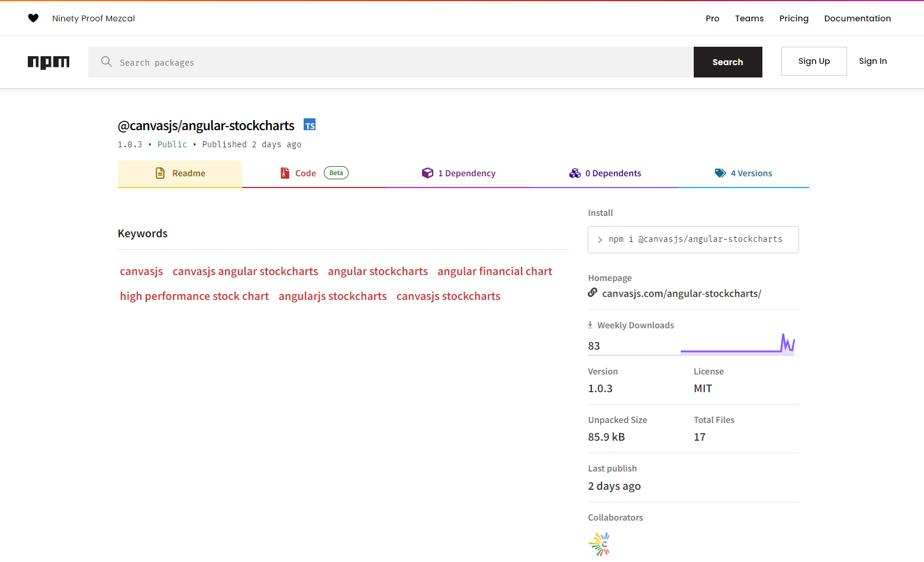Click the Beta badge on Code tab
This screenshot has height=562, width=924.
[336, 173]
